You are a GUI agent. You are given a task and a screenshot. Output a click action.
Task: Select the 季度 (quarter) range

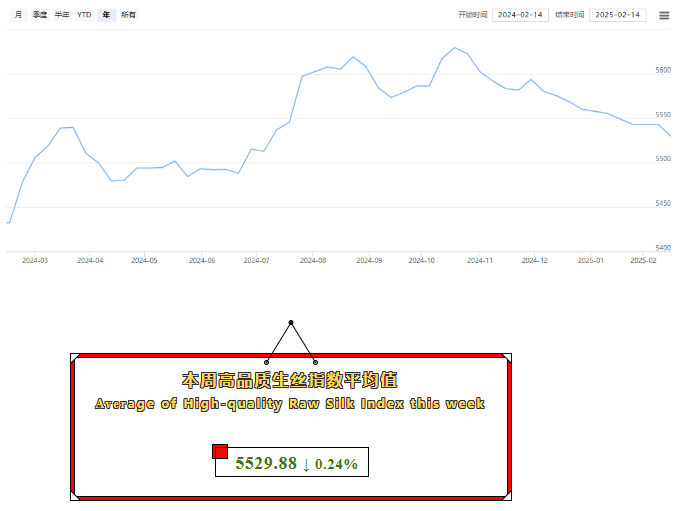tap(39, 15)
